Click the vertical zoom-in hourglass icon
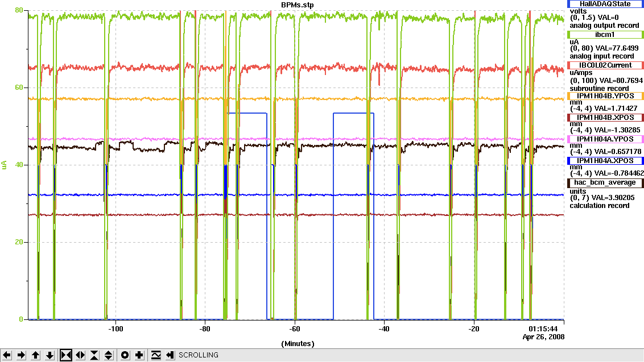The width and height of the screenshot is (644, 362). [x=94, y=355]
